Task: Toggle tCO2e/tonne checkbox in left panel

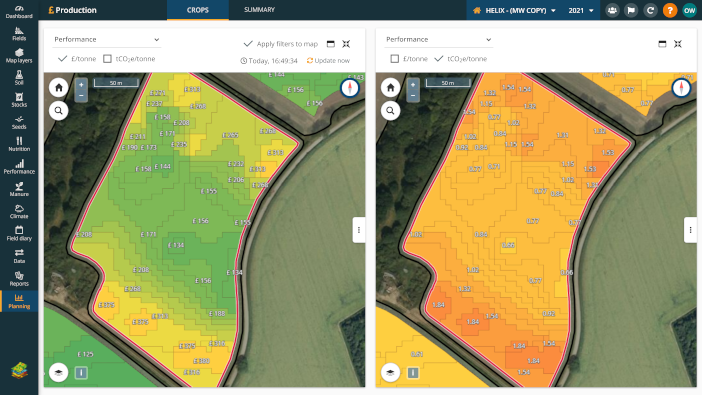Action: tap(107, 59)
